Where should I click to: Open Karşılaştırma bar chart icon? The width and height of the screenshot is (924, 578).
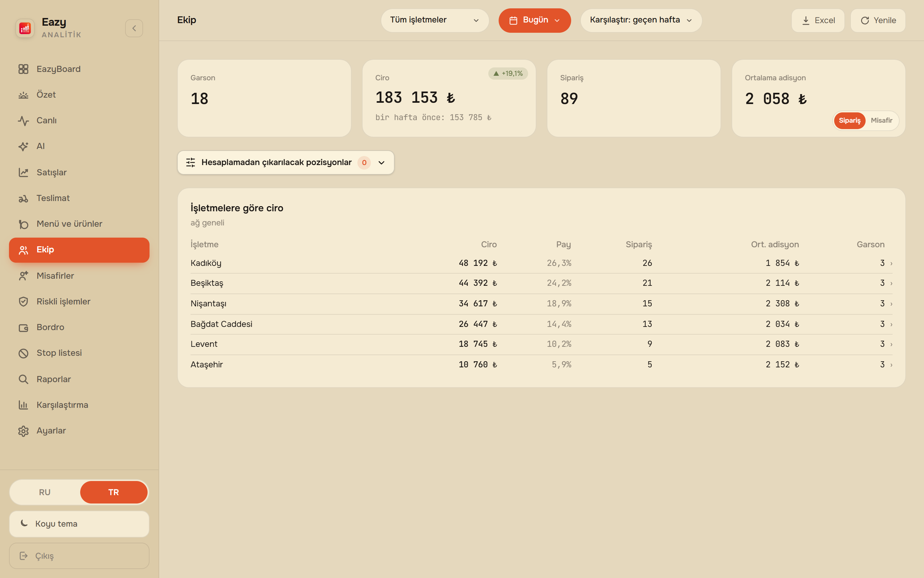23,405
